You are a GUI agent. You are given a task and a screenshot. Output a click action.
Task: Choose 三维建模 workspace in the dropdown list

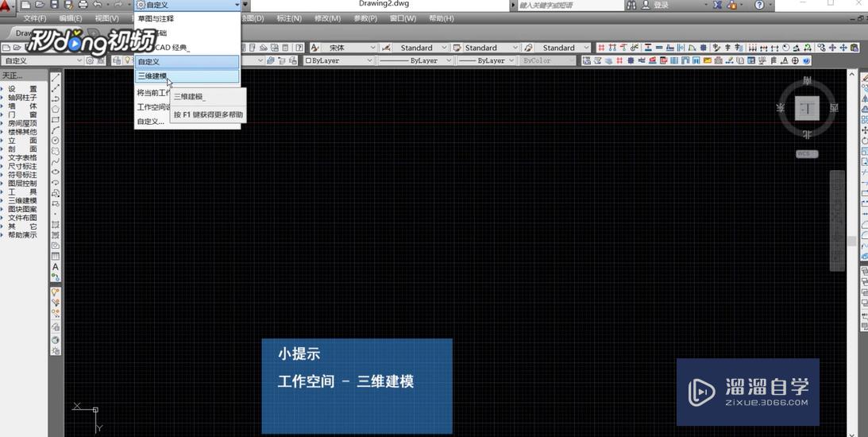pos(187,76)
